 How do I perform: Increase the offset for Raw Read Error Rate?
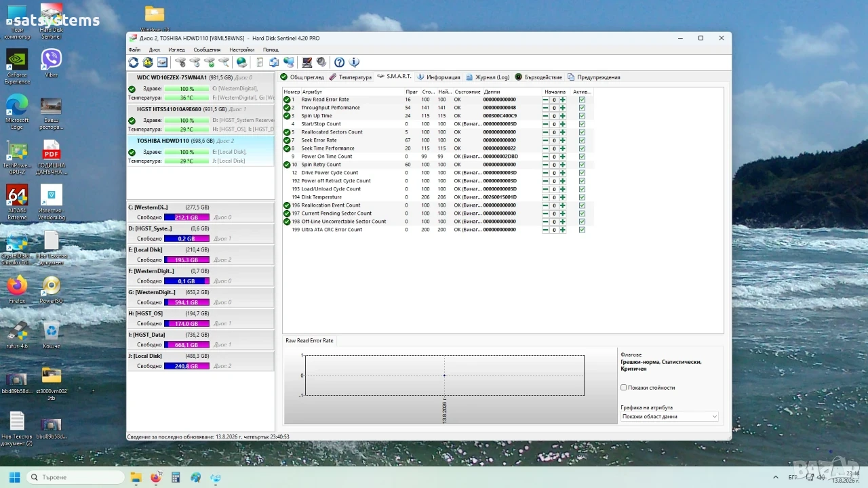[x=563, y=100]
